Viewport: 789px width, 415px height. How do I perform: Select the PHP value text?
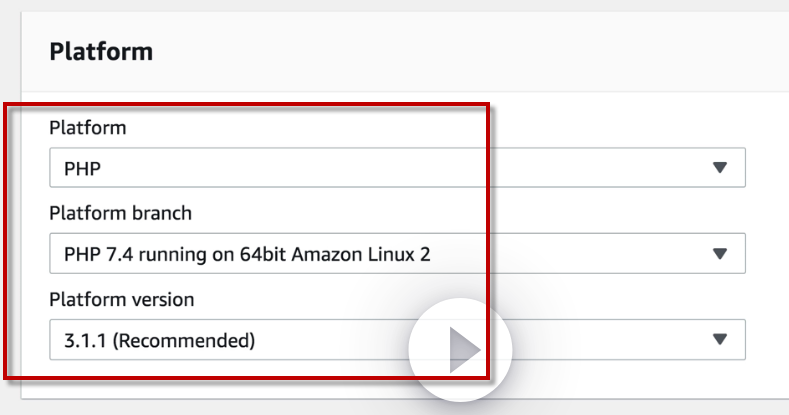[x=82, y=169]
